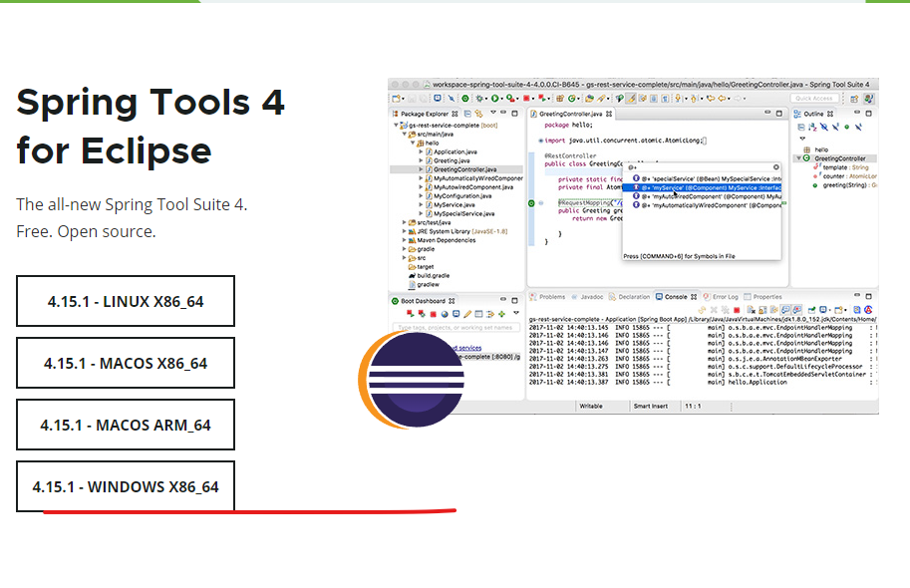Screen dimensions: 910x588
Task: Pick the 'myAutomaticallyWiredComponent' suggestion
Action: point(707,205)
